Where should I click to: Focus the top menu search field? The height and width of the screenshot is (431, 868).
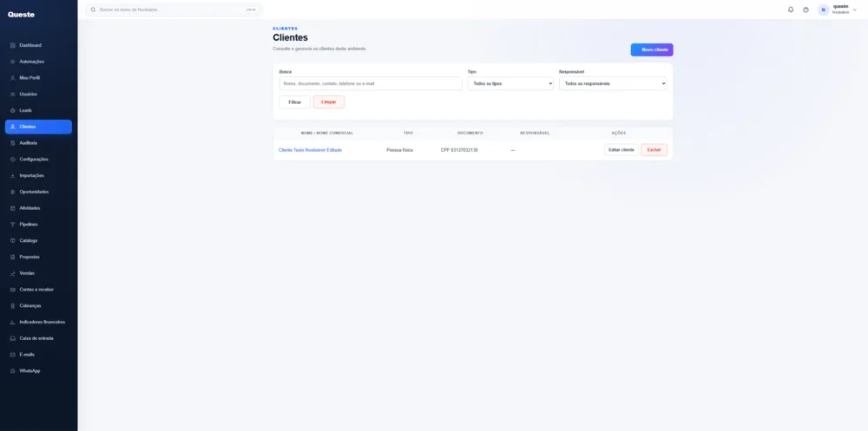(174, 10)
